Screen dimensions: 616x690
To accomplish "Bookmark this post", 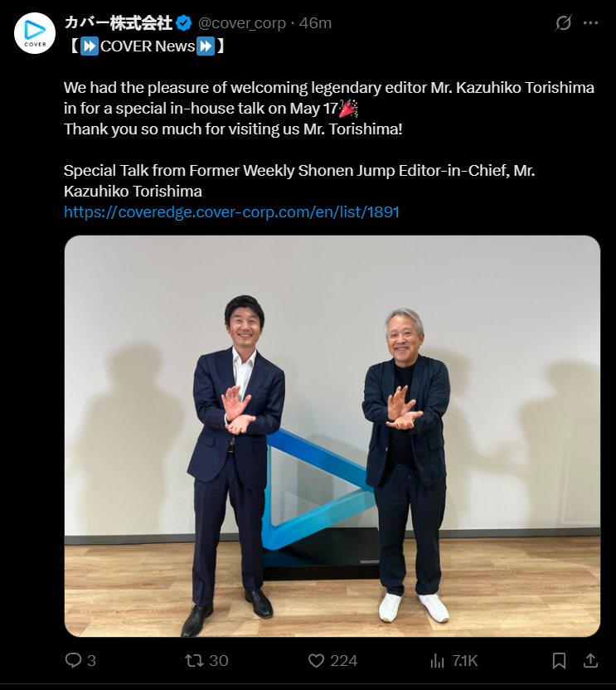I will [559, 660].
